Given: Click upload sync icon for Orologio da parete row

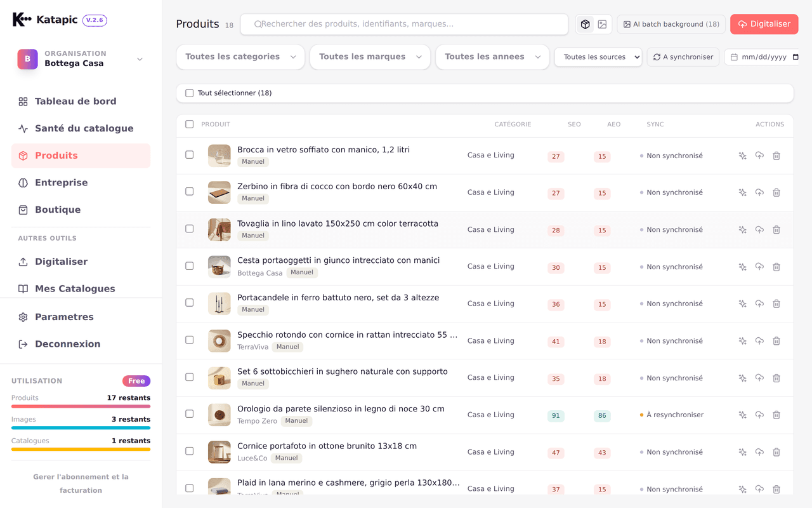Looking at the screenshot, I should point(759,415).
